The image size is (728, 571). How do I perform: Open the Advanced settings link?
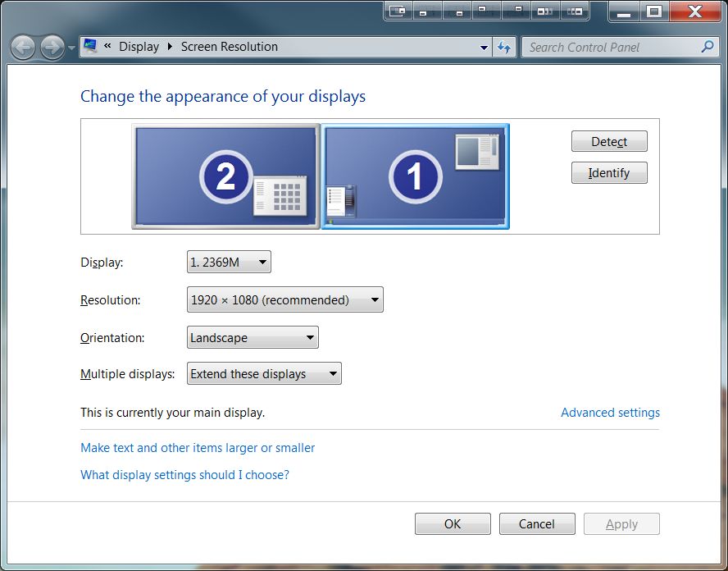[x=610, y=413]
